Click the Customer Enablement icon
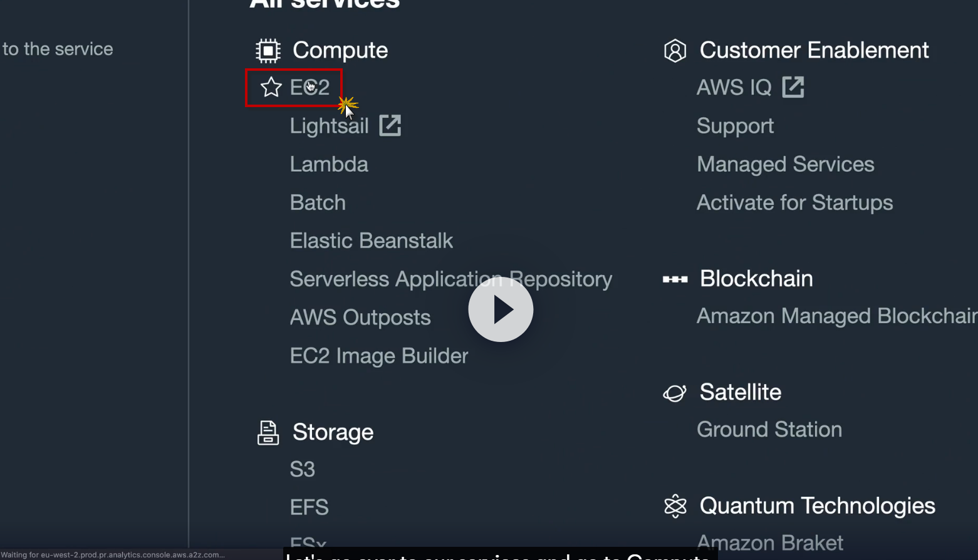The width and height of the screenshot is (978, 560). pyautogui.click(x=675, y=51)
